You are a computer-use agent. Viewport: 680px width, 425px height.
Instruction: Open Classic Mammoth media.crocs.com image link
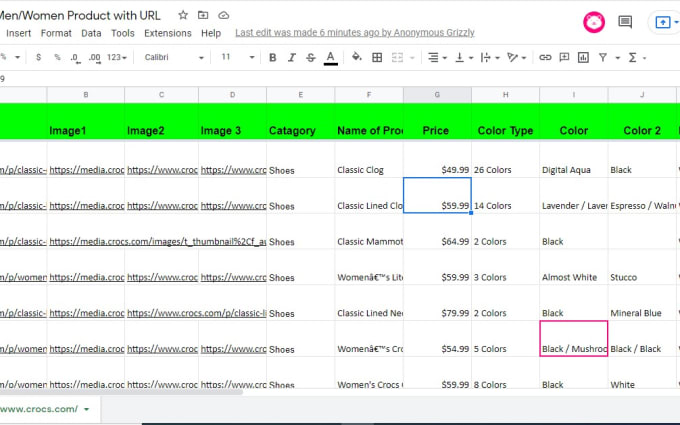coord(157,242)
